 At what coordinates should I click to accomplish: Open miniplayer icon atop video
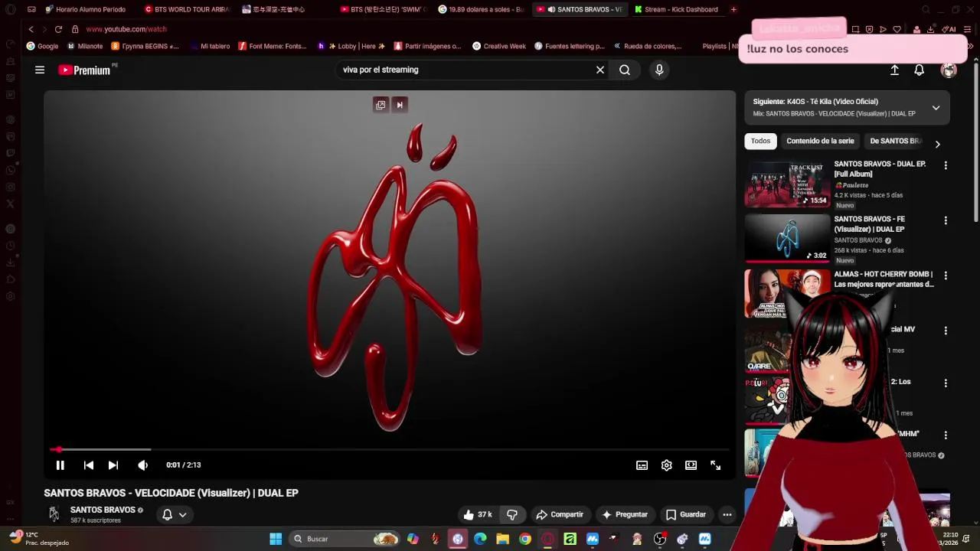click(x=381, y=105)
